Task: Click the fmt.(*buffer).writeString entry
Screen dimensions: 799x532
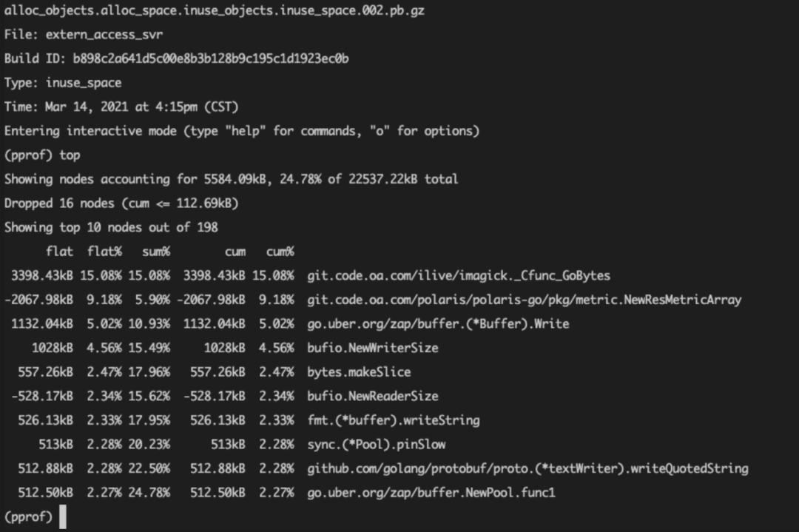Action: pos(394,420)
